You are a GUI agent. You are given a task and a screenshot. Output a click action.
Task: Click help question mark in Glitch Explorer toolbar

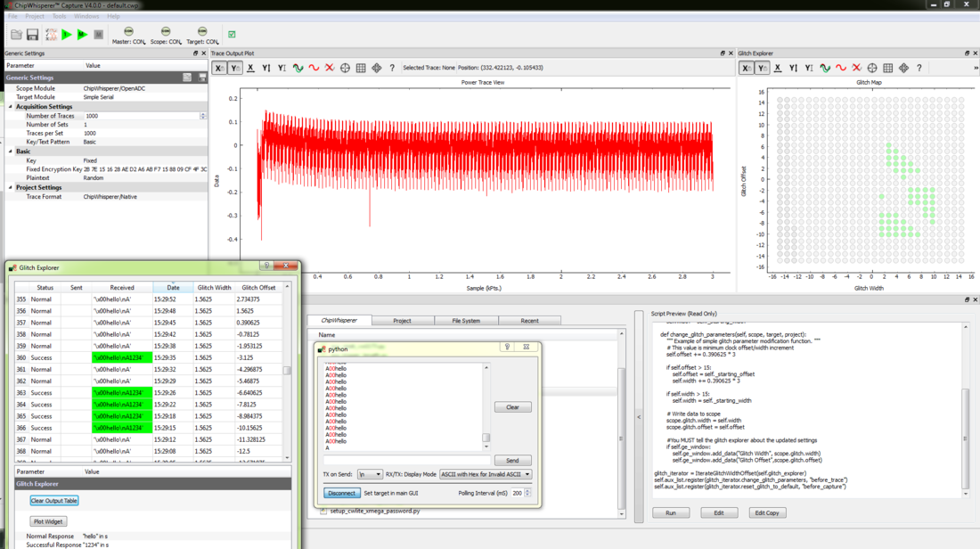(x=919, y=68)
